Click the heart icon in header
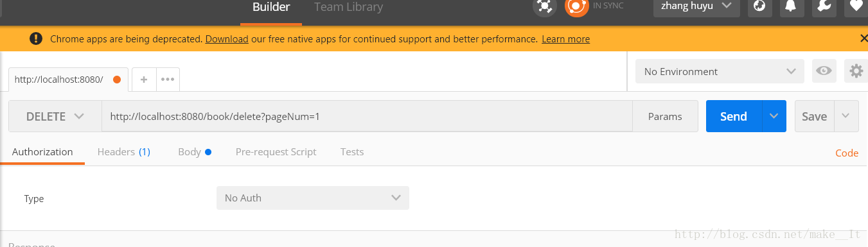 (x=856, y=6)
